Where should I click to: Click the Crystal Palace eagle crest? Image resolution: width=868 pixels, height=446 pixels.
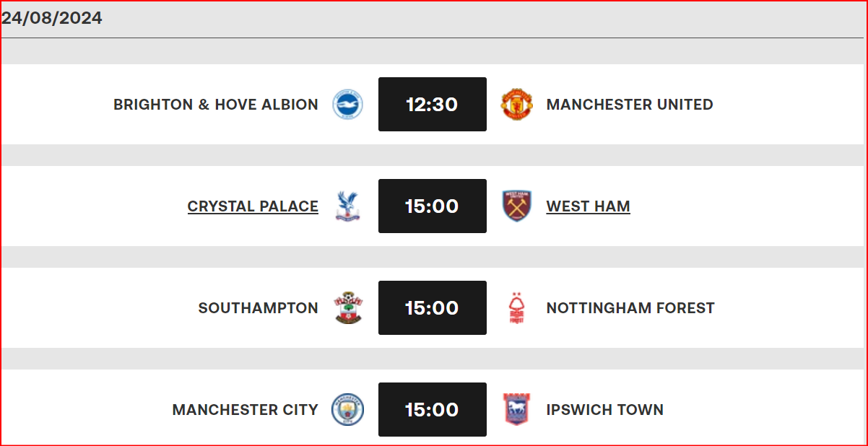tap(347, 206)
